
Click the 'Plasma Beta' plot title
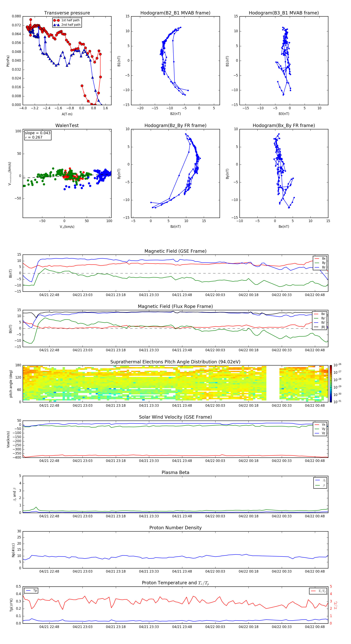tap(175, 472)
